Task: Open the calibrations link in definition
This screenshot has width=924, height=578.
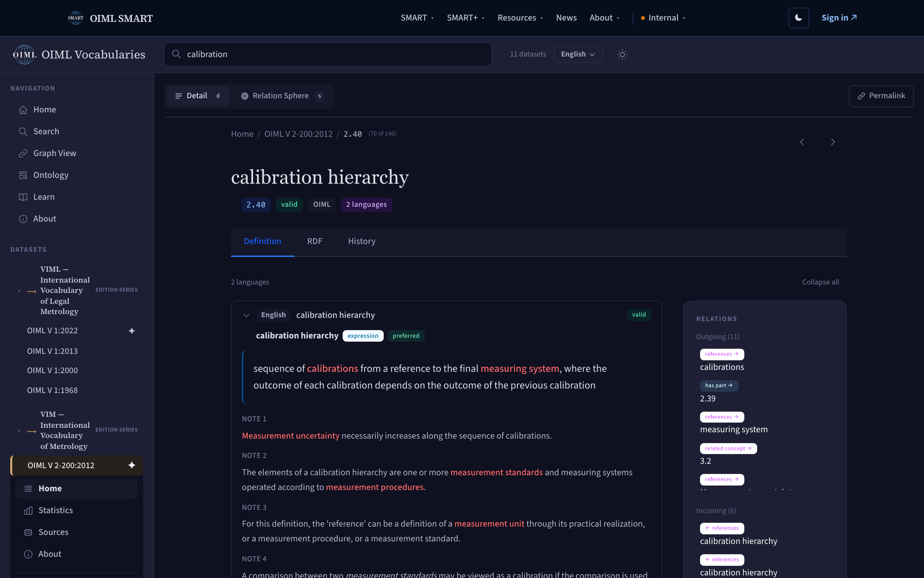Action: [x=333, y=369]
